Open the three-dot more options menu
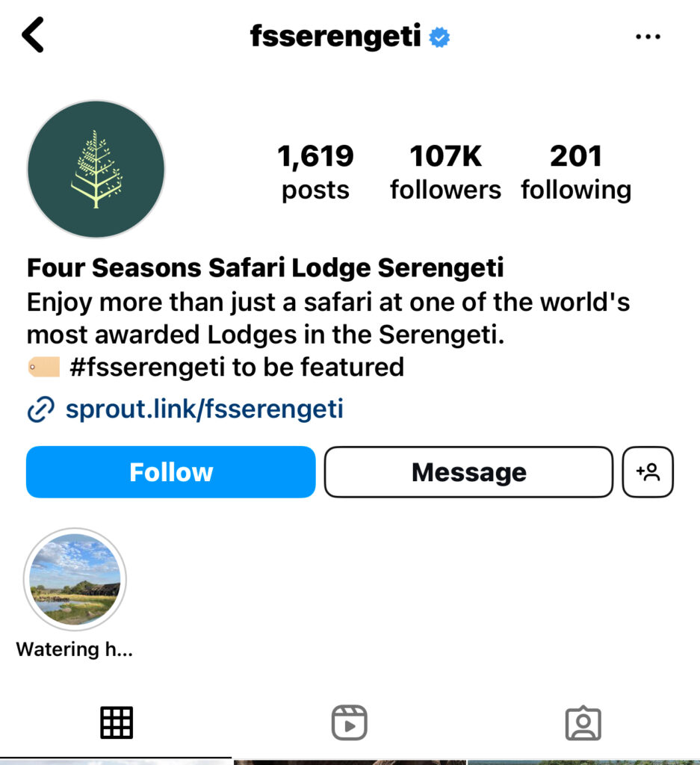Screen dimensions: 700x765 [648, 36]
